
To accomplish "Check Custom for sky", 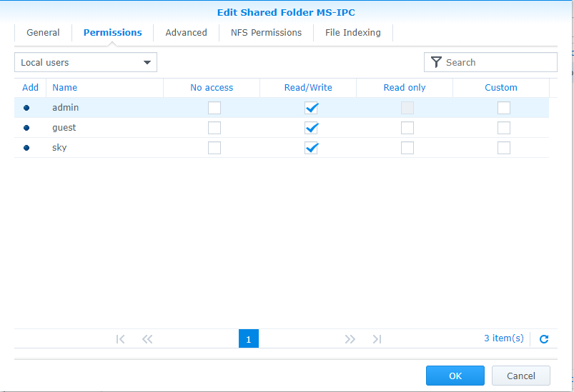I will [504, 148].
